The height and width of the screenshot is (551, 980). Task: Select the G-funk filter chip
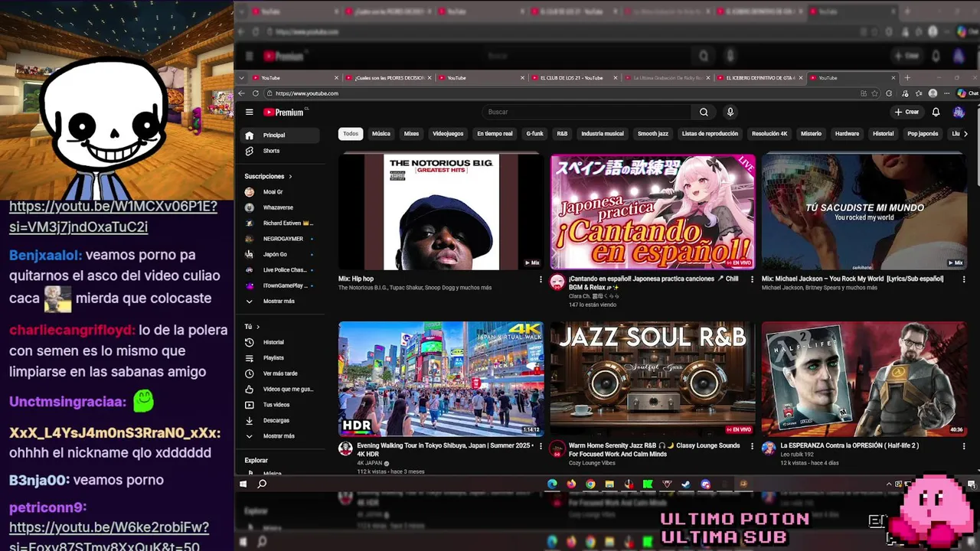[535, 134]
